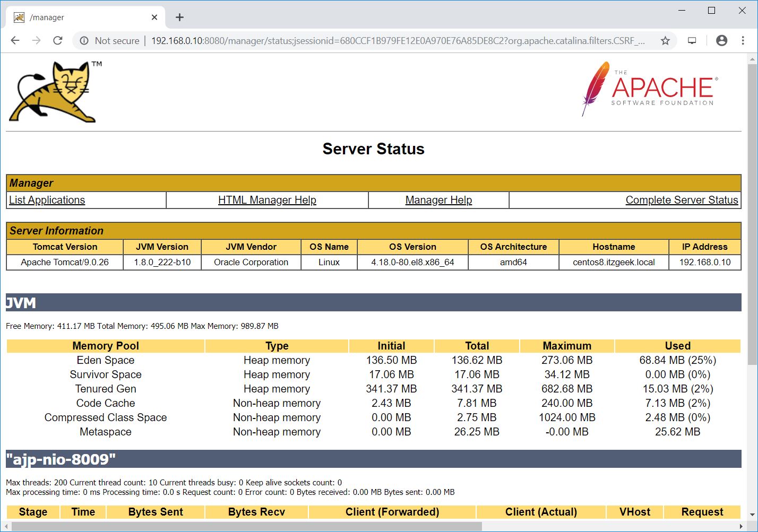This screenshot has width=758, height=532.
Task: Click the JVM version 1.8.0_222-b10 cell
Action: tap(162, 262)
